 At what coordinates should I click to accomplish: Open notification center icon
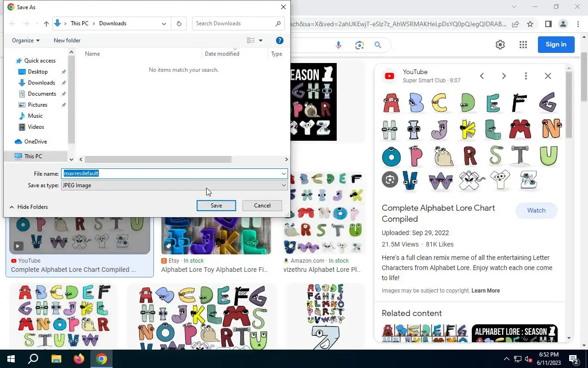(573, 359)
